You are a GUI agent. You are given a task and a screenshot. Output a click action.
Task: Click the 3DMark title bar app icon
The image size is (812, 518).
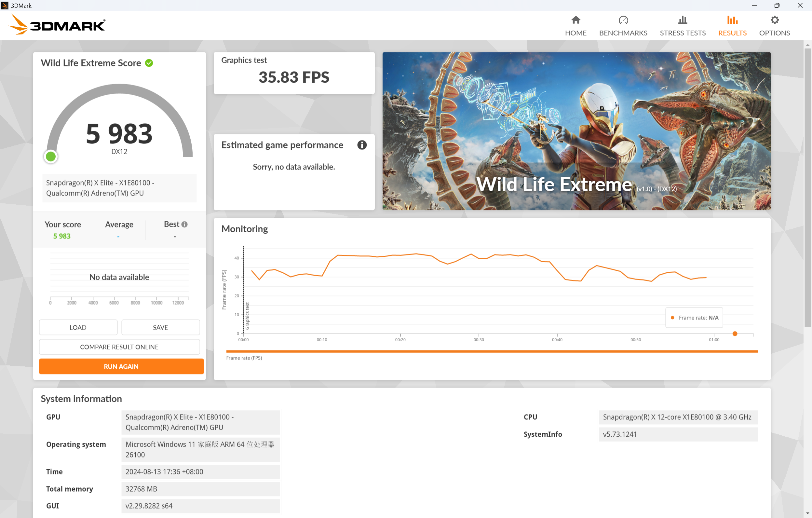click(5, 6)
